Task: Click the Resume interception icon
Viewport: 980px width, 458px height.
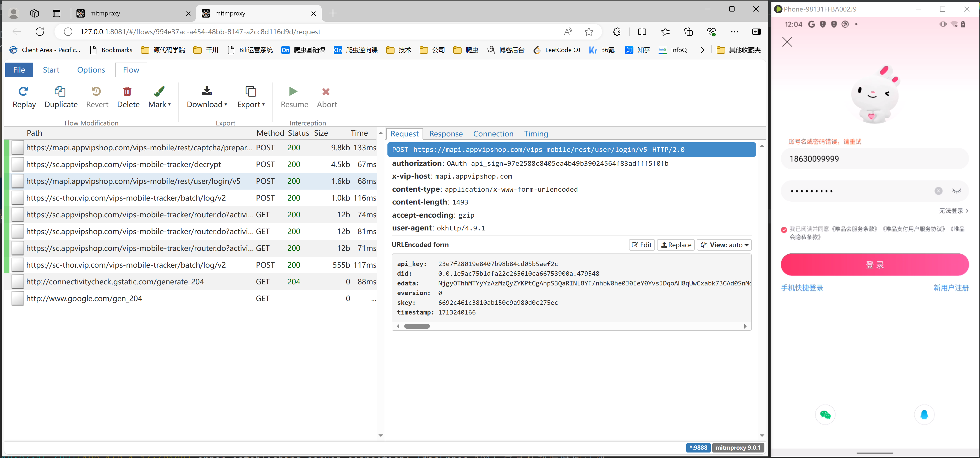Action: point(294,97)
